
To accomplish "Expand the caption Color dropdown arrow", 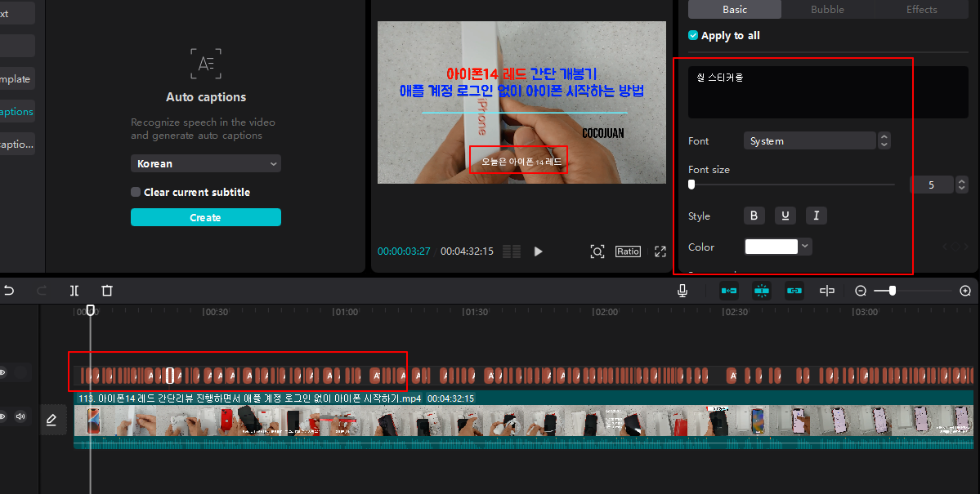I will click(805, 246).
